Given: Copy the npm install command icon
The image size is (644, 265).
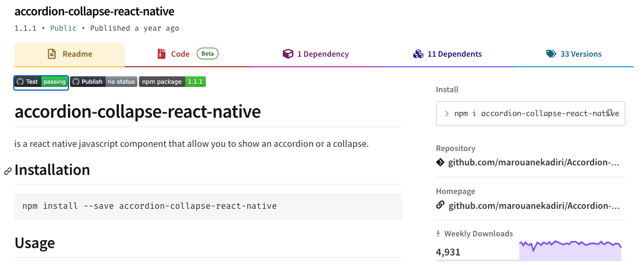Looking at the screenshot, I should [x=610, y=113].
